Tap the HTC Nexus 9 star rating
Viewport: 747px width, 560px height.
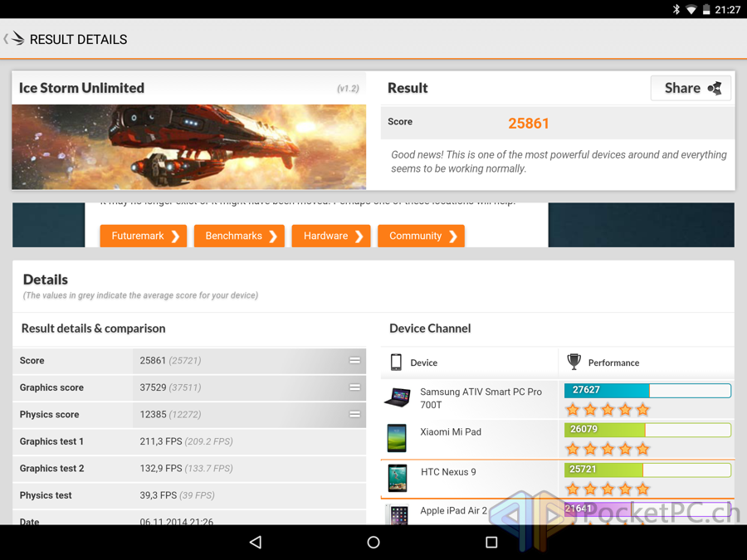click(x=608, y=489)
